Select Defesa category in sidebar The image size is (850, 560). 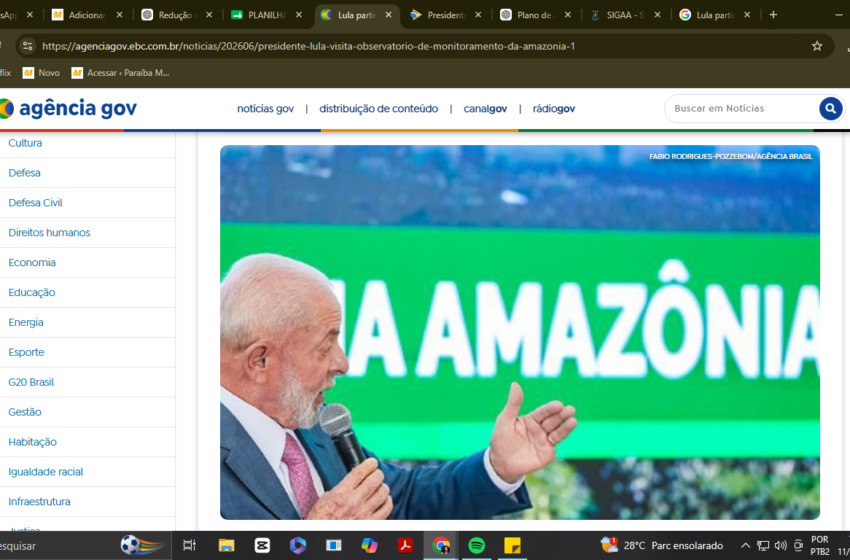pos(24,173)
